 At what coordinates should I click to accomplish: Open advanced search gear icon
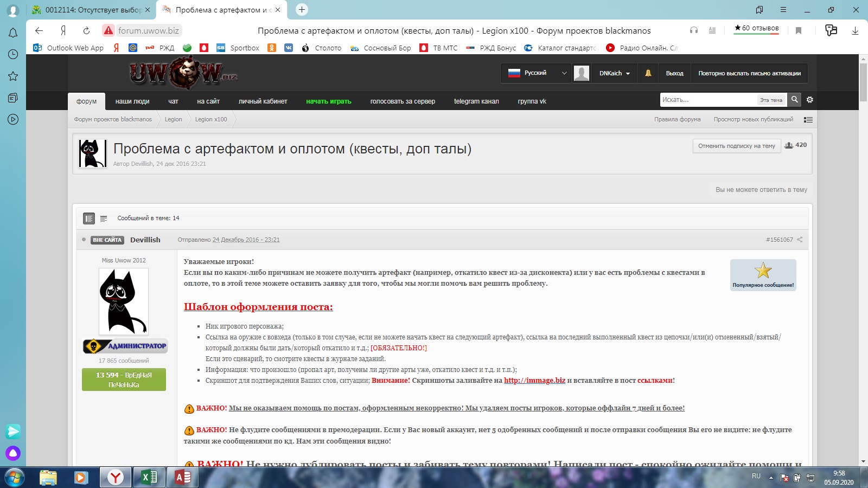click(x=810, y=100)
